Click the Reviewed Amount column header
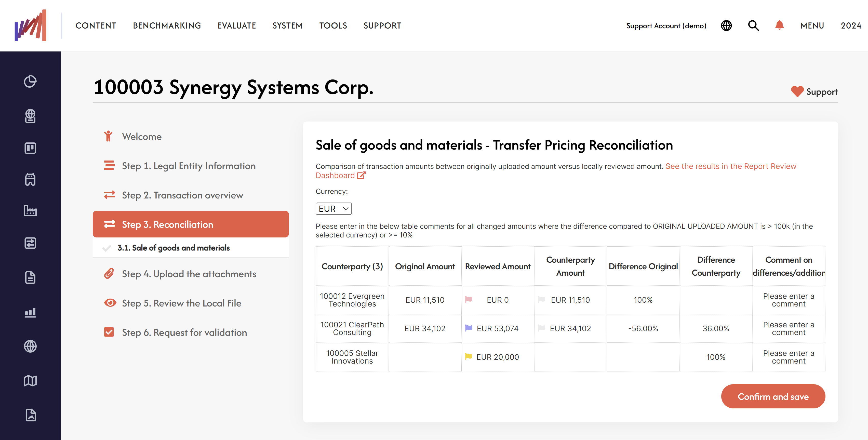868x440 pixels. pyautogui.click(x=498, y=266)
